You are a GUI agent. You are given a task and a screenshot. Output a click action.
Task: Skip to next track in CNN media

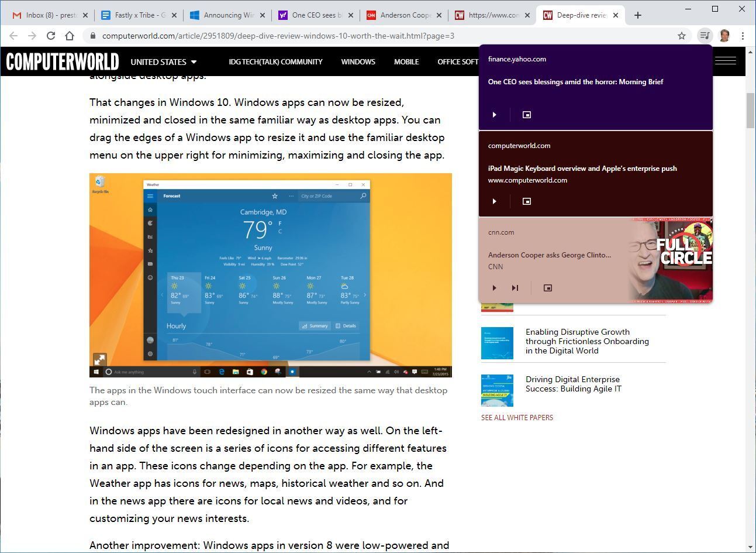point(515,288)
